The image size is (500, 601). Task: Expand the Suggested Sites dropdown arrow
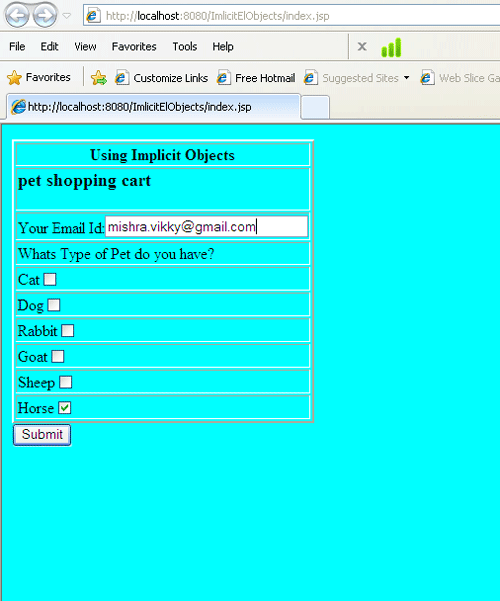(x=406, y=78)
